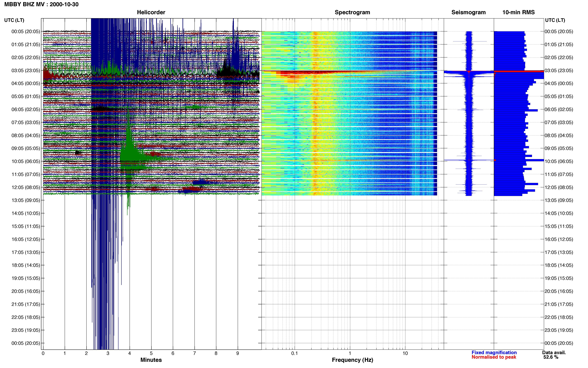The image size is (588, 368).
Task: Click minute tick 3 on helicorder axis
Action: [x=108, y=353]
